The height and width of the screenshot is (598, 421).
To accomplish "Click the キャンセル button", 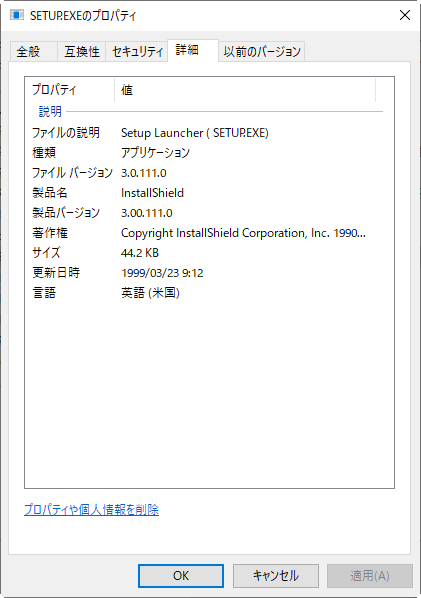I will coord(276,575).
